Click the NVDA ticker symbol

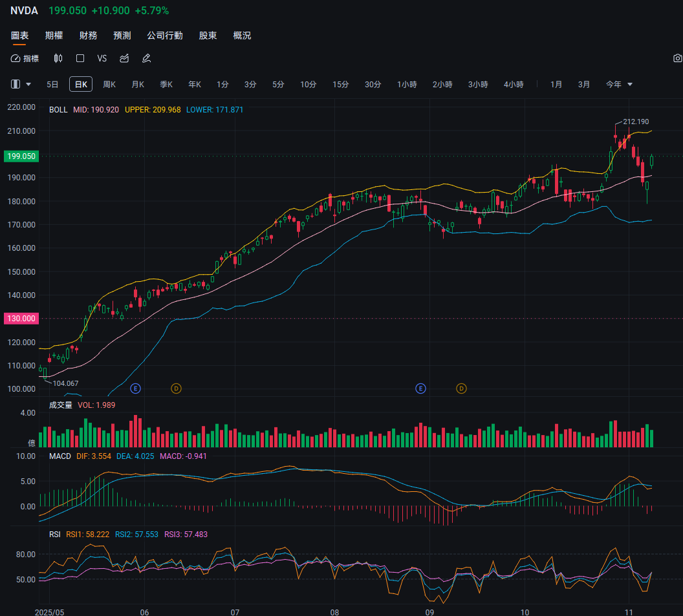pos(24,10)
